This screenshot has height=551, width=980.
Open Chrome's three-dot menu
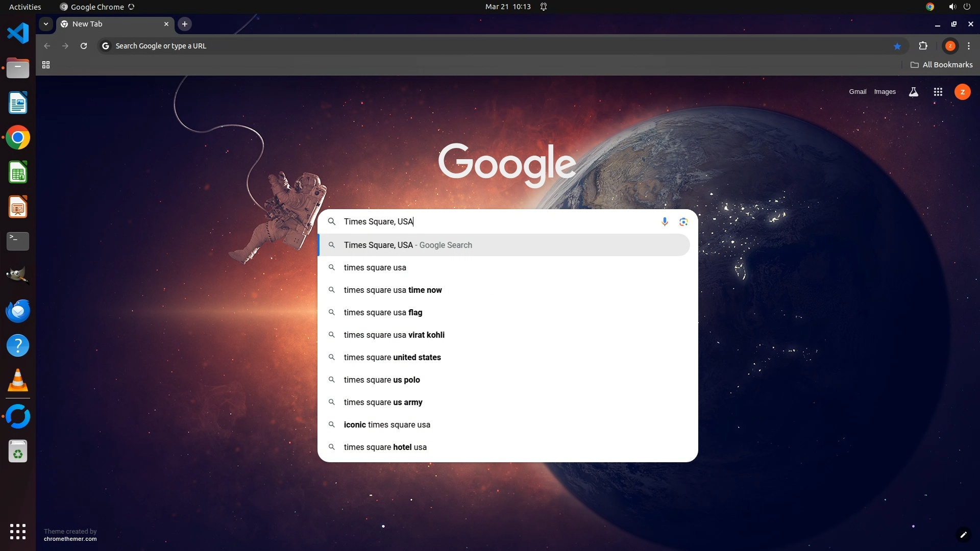pyautogui.click(x=969, y=46)
